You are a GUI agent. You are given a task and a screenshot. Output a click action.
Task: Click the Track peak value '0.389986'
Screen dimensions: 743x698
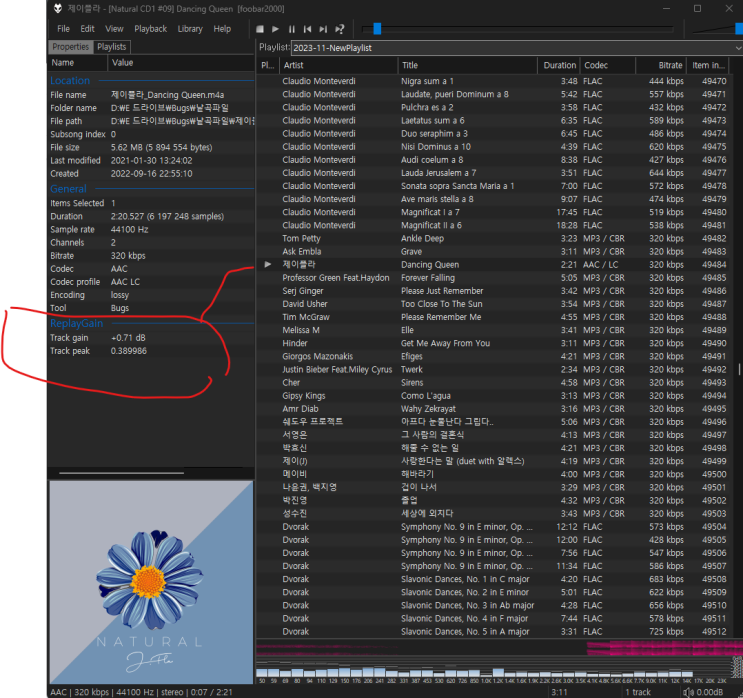[128, 351]
